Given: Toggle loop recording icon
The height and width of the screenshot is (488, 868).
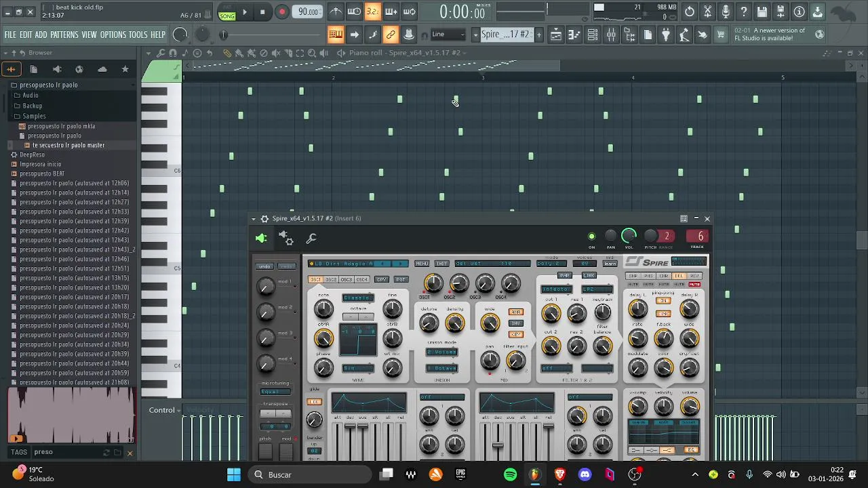Looking at the screenshot, I should coord(409,12).
